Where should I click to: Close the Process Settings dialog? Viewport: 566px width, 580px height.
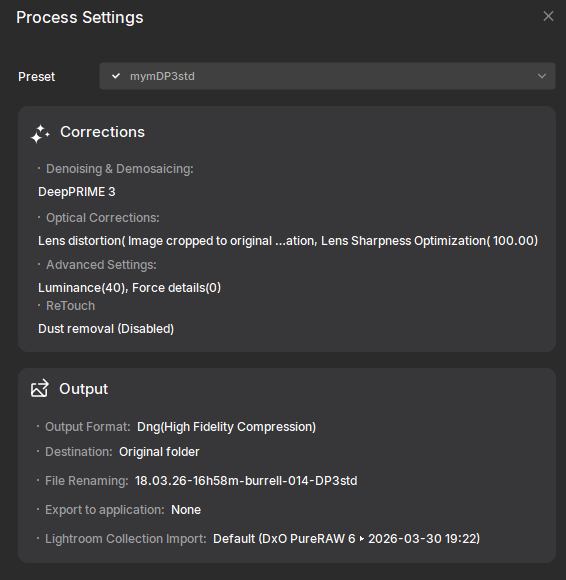[x=548, y=16]
